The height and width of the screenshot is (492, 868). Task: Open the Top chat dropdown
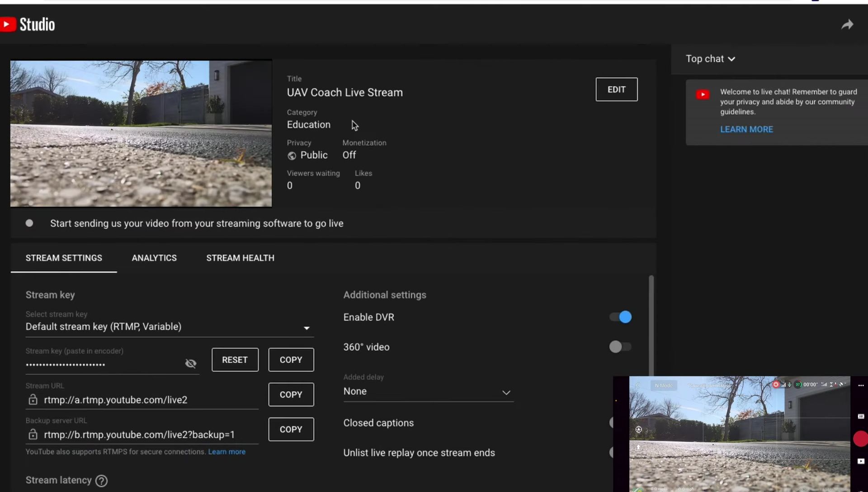[711, 59]
